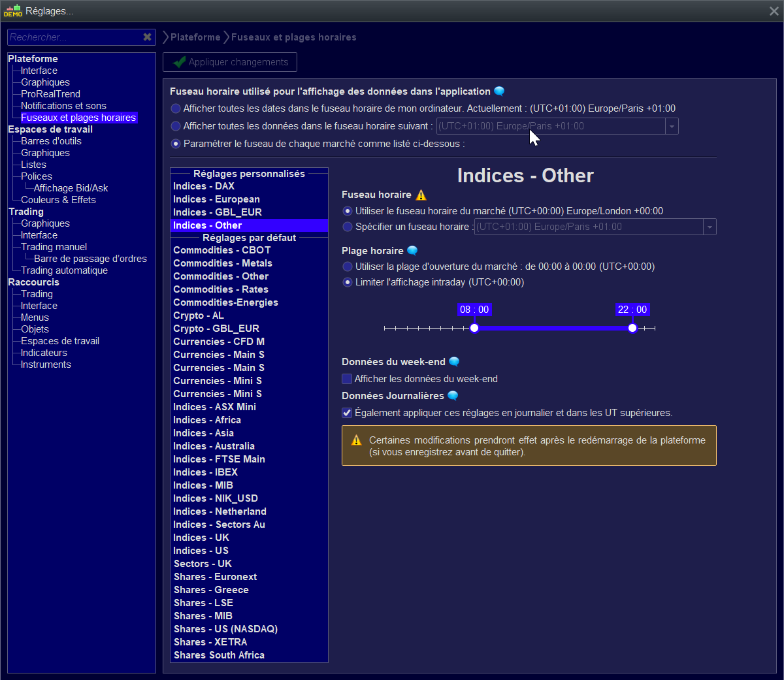The image size is (784, 680).
Task: Click the 08:00 slider start handle
Action: click(474, 328)
